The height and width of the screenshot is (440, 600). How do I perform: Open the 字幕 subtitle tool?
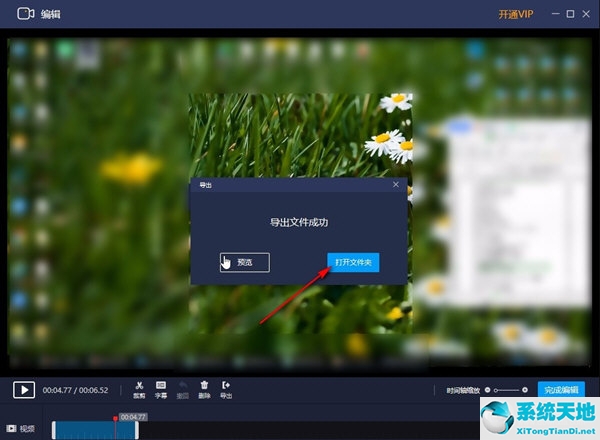(x=161, y=390)
